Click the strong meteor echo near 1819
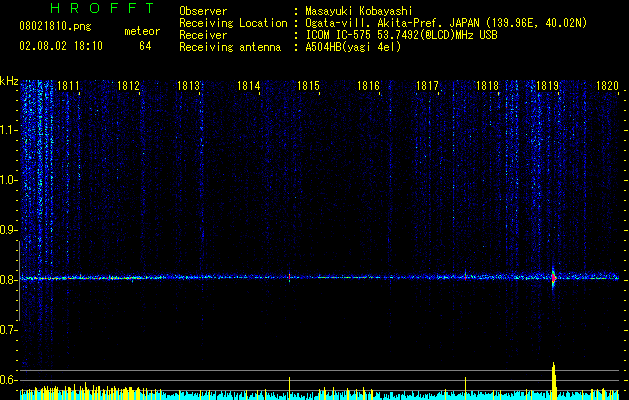The height and width of the screenshot is (400, 629). click(x=554, y=278)
